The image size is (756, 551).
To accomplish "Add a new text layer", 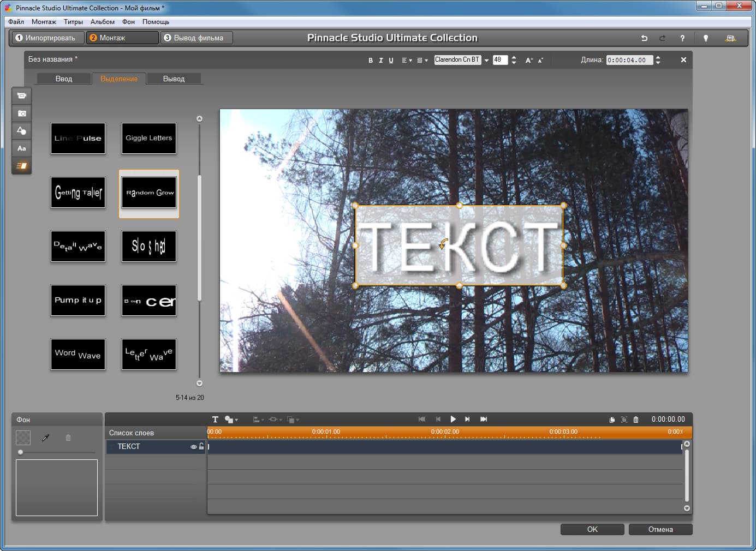I will (x=215, y=420).
